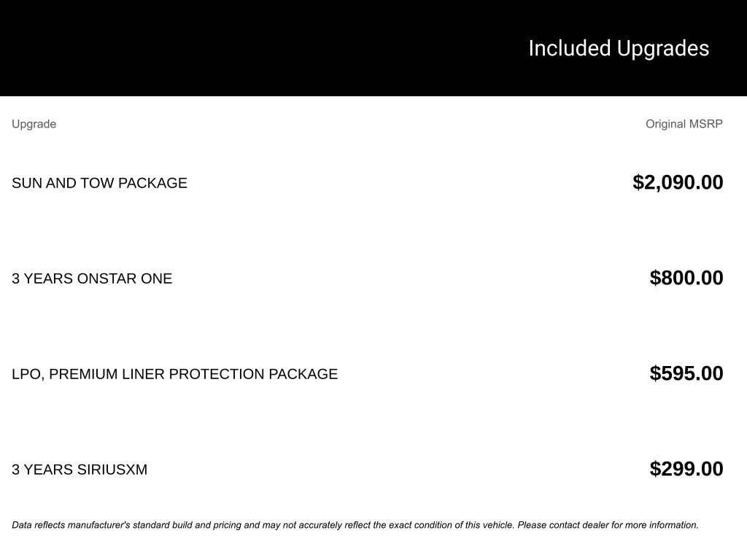747x560 pixels.
Task: Click the $2,090.00 price
Action: point(678,182)
